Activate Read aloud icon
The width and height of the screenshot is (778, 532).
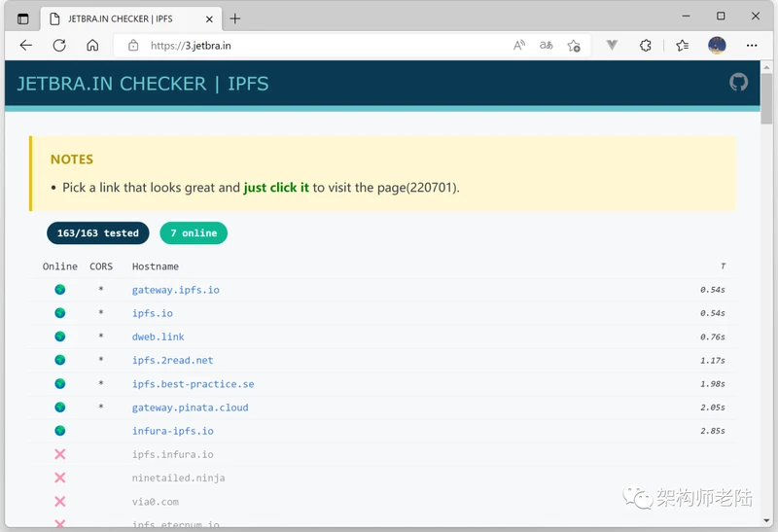519,46
